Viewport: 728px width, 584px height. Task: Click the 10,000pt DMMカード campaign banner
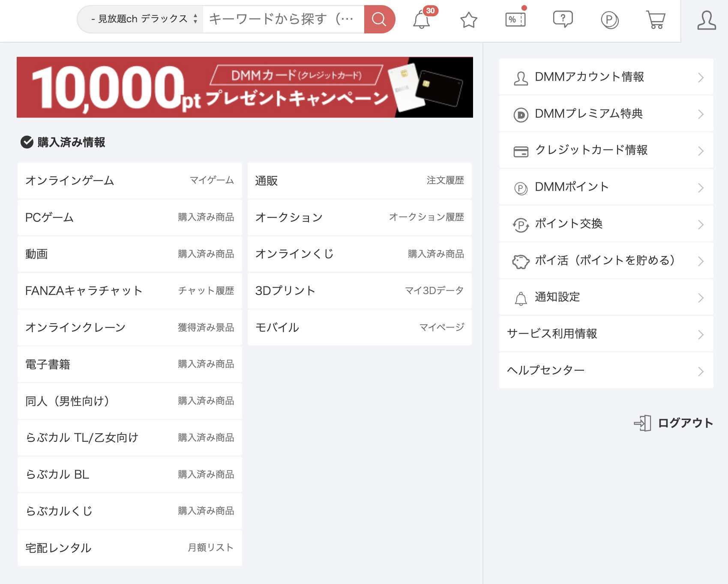(x=245, y=87)
